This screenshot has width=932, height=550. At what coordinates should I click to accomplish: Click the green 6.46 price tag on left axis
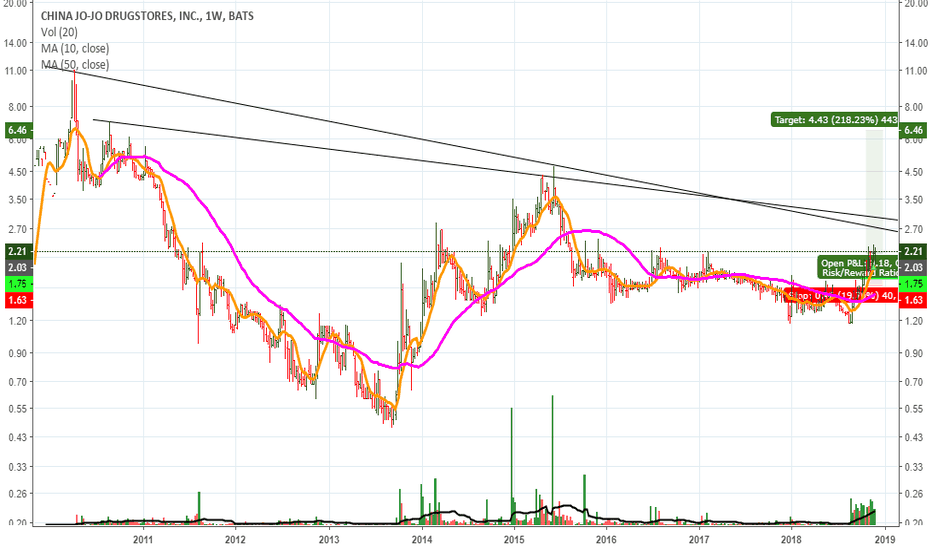[x=17, y=130]
